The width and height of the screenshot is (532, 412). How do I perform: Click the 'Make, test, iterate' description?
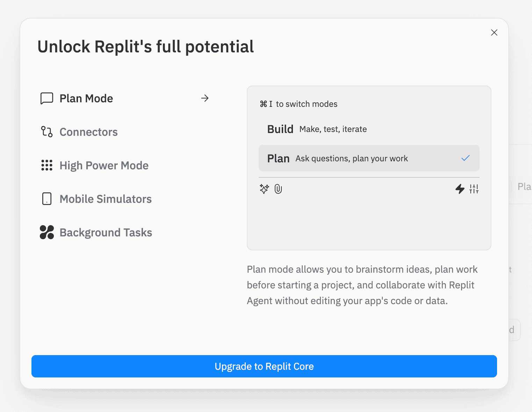tap(333, 129)
